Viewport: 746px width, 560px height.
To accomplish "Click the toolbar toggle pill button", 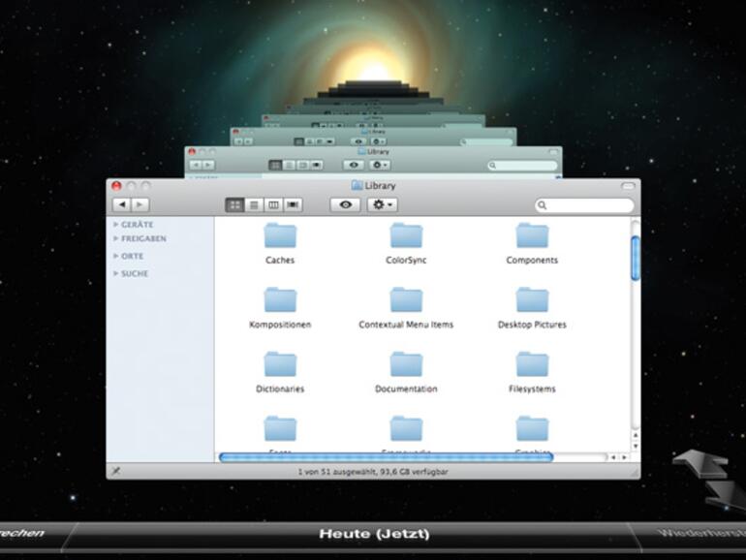I will click(628, 186).
